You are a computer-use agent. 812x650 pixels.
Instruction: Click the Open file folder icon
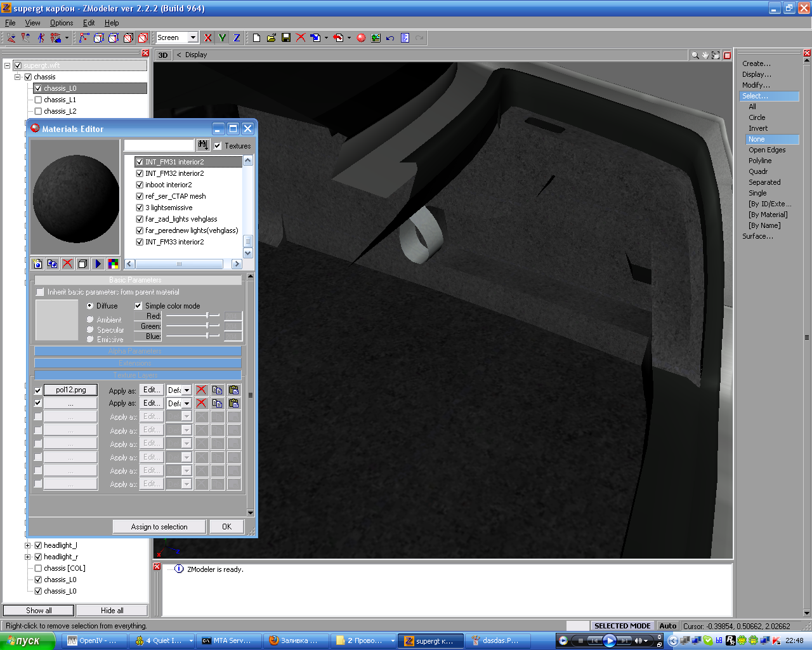tap(272, 38)
